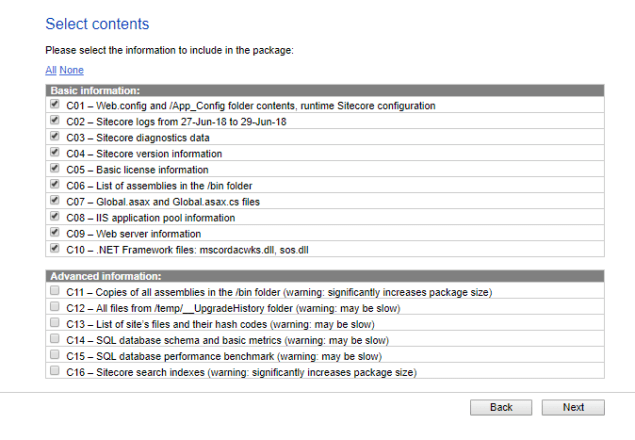The width and height of the screenshot is (635, 440).
Task: Uncheck C06 list of assemblies checkbox
Action: point(53,185)
